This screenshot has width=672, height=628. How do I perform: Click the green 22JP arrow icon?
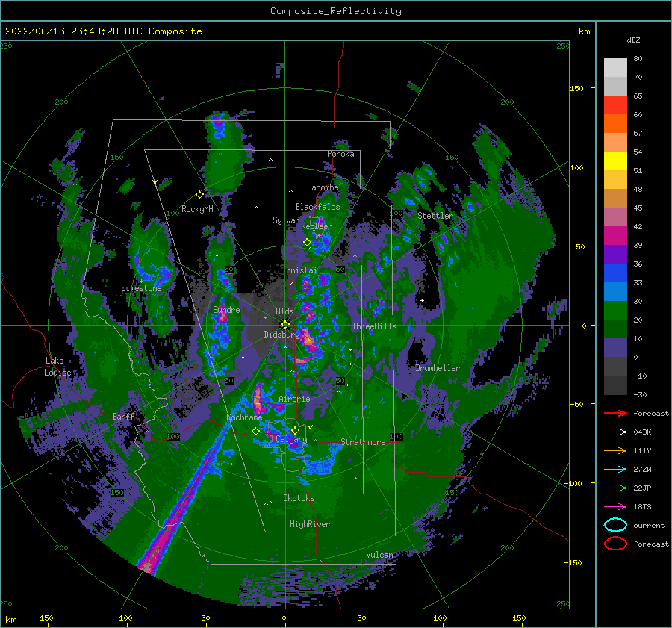click(x=615, y=488)
